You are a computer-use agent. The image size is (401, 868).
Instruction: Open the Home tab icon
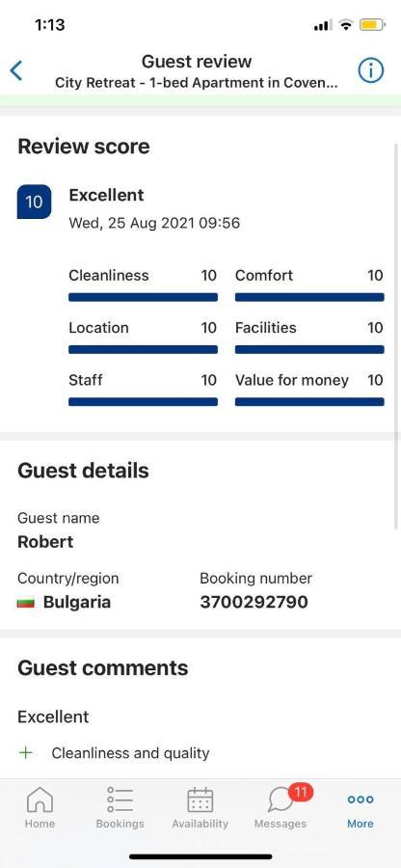[x=40, y=800]
